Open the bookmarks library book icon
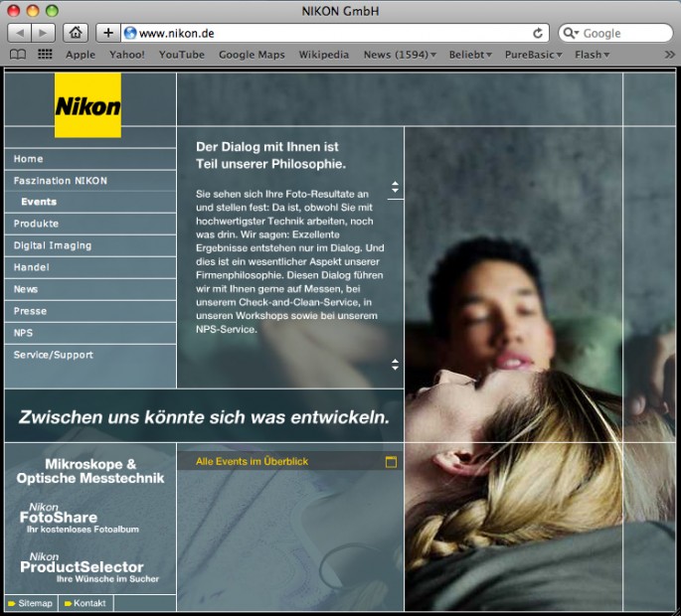Image resolution: width=681 pixels, height=616 pixels. [x=18, y=55]
